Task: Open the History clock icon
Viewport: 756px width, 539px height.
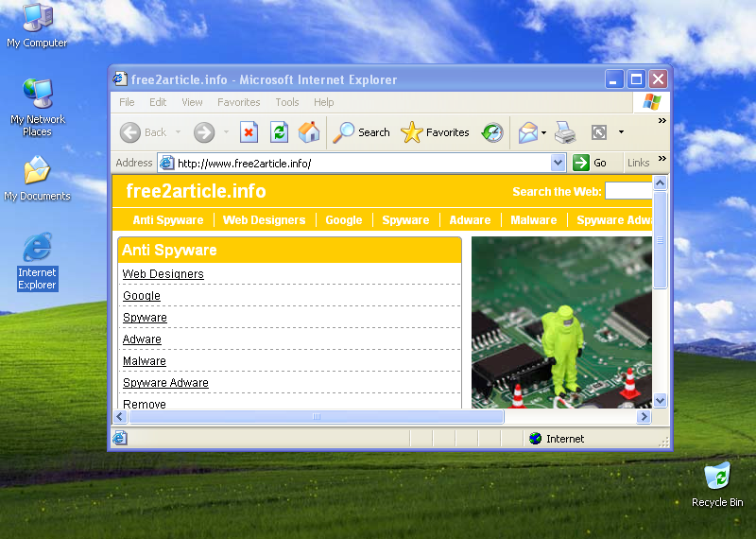Action: (x=492, y=132)
